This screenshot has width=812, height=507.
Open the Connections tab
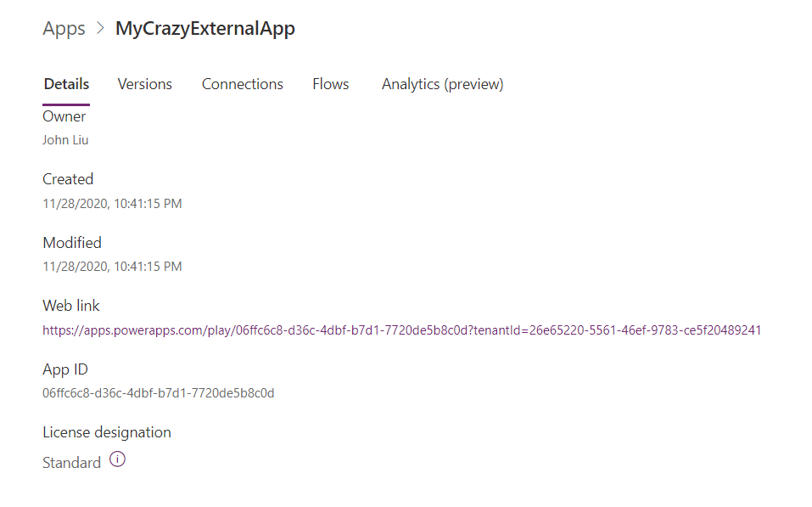(x=243, y=84)
